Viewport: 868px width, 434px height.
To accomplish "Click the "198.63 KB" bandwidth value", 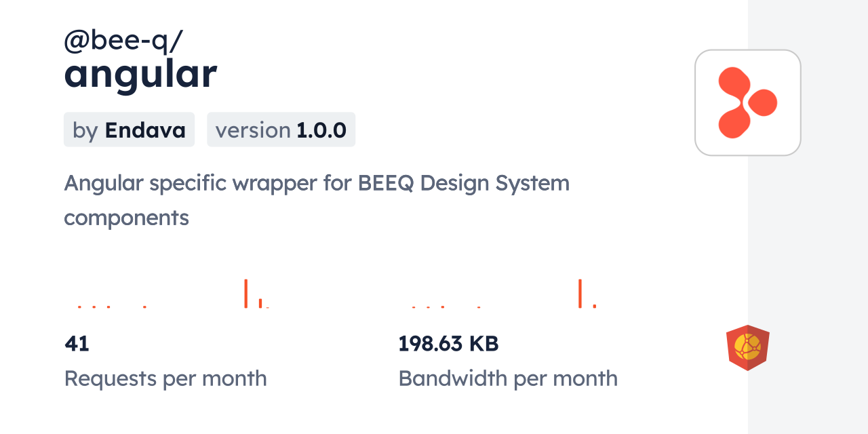I will [x=448, y=344].
